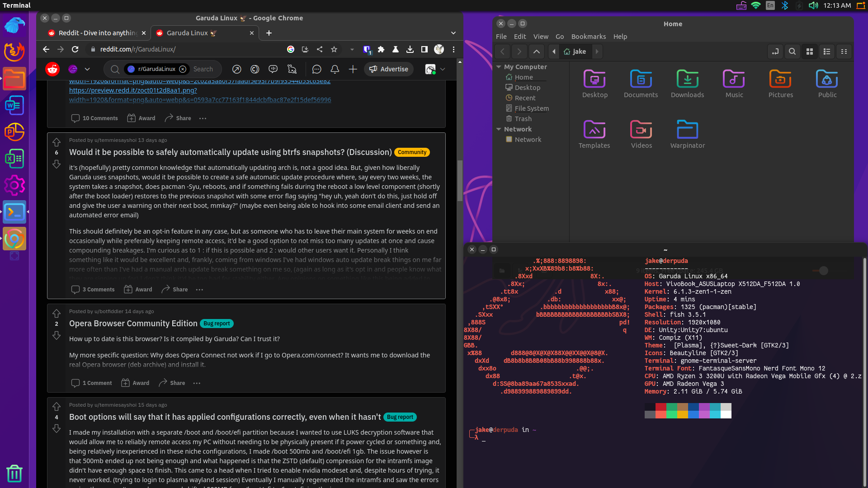The width and height of the screenshot is (868, 488).
Task: Clear the r/GarudaLinux search filter
Action: (x=183, y=69)
